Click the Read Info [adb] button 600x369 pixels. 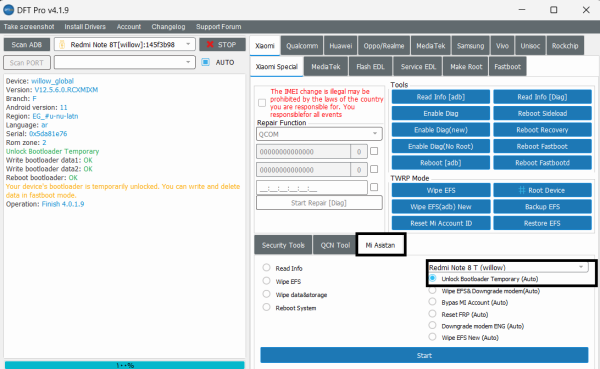click(441, 97)
